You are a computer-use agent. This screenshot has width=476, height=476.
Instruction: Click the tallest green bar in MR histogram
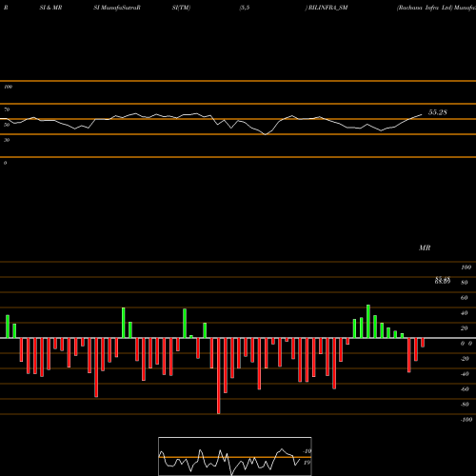[368, 322]
